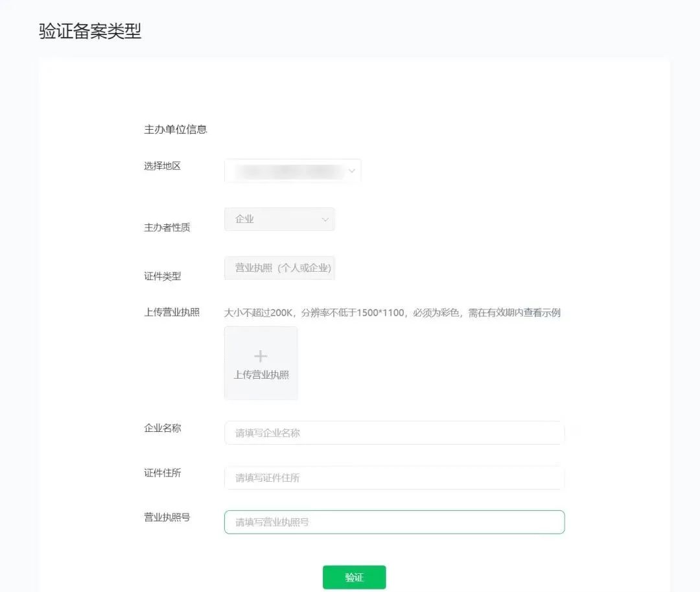Screen dimensions: 700x592
Task: Click the 证件住所 field label
Action: [162, 473]
